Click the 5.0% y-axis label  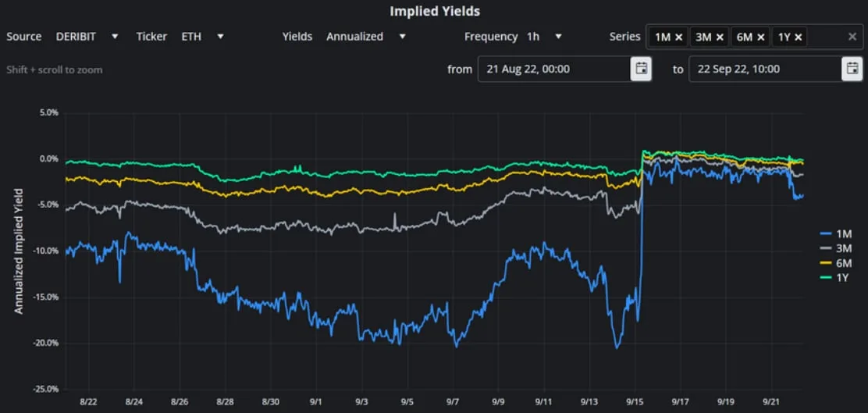tap(48, 113)
